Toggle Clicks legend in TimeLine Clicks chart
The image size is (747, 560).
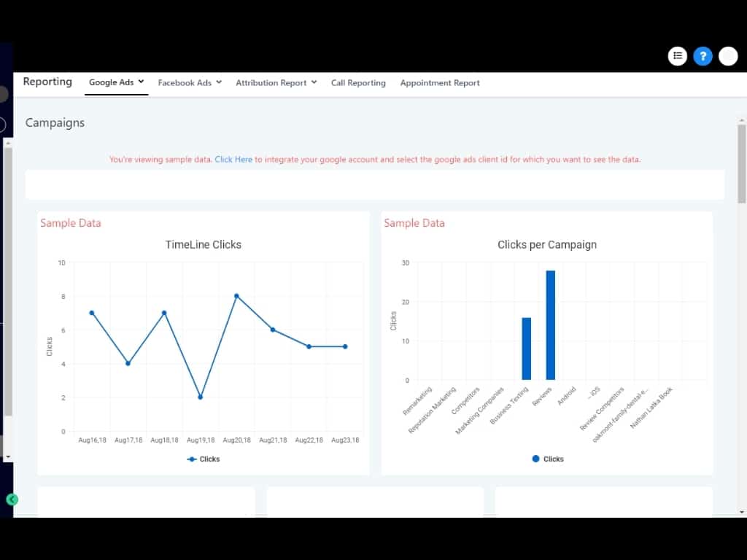click(204, 459)
